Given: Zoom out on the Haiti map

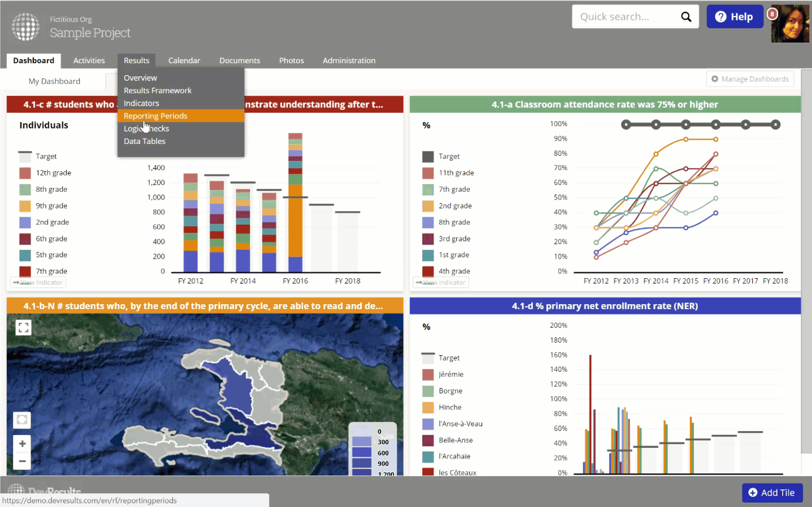Looking at the screenshot, I should tap(22, 461).
